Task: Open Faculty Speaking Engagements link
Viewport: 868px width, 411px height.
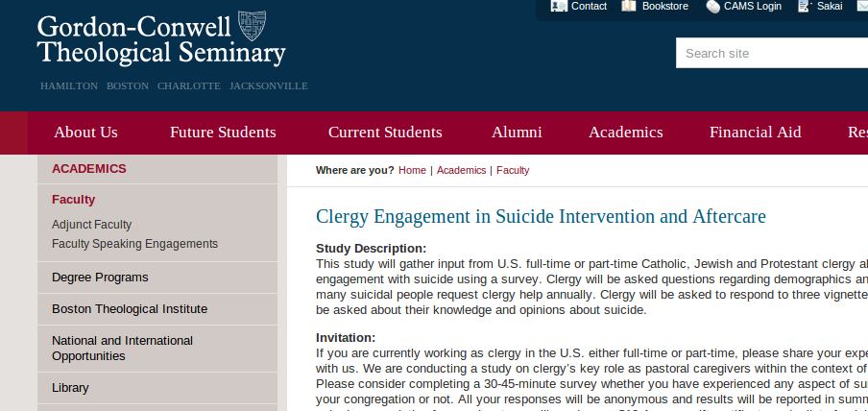Action: (x=135, y=244)
